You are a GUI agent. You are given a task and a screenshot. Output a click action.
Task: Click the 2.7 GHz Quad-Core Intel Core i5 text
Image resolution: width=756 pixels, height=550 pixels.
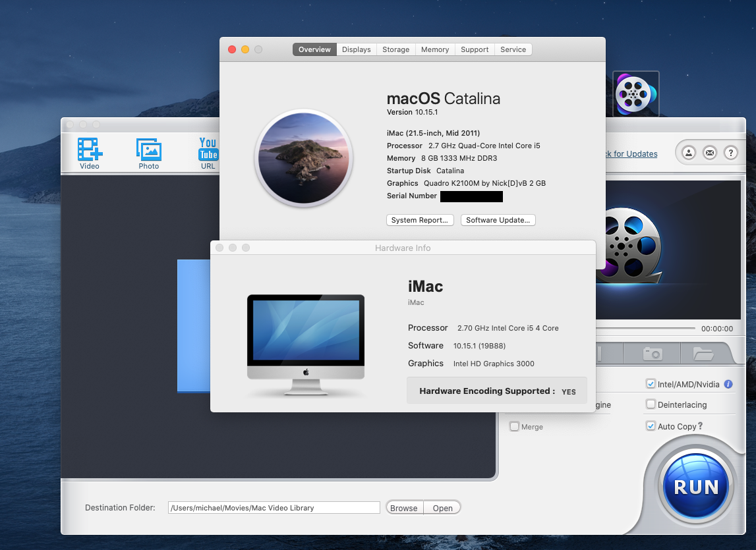pyautogui.click(x=484, y=146)
